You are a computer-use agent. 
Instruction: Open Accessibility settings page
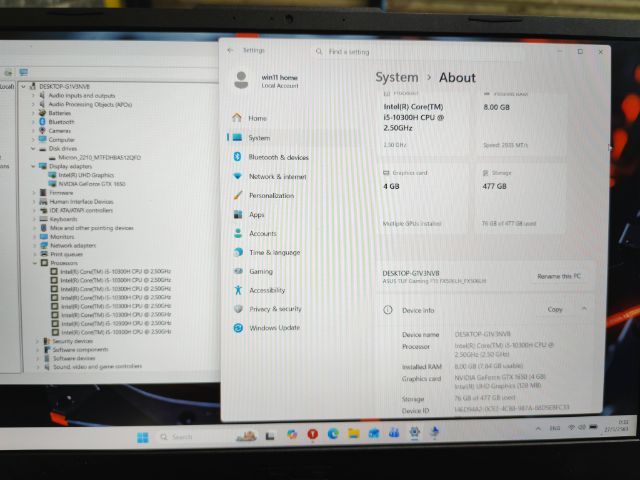[x=267, y=290]
